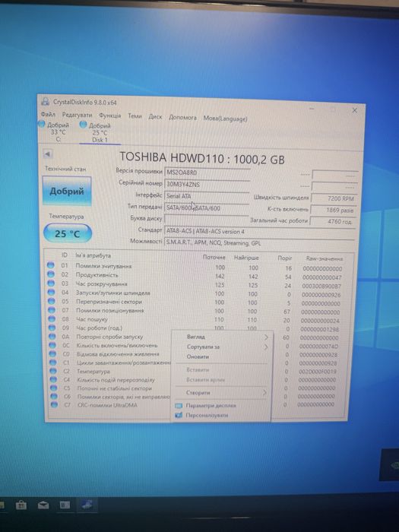Click status circle for 09 Час роботи (год.)

click(x=52, y=328)
